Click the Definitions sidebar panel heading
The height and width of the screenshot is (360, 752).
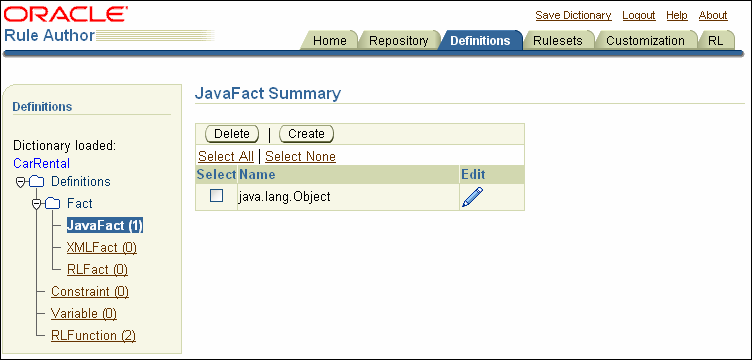pos(42,106)
